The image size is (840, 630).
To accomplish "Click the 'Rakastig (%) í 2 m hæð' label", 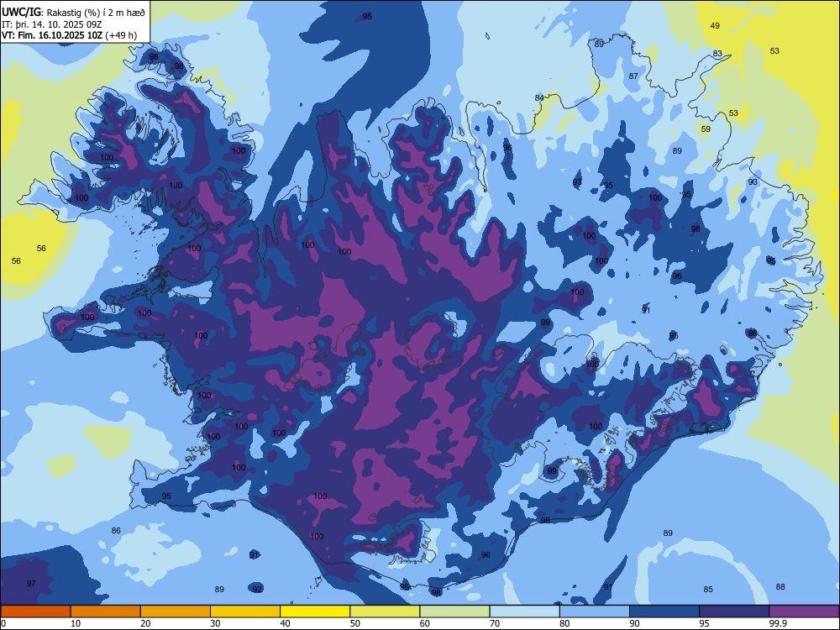I will click(x=96, y=13).
